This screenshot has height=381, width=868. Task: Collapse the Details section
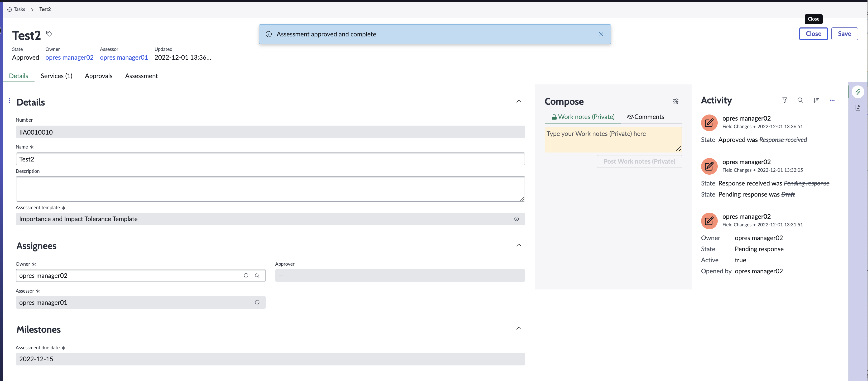pos(519,102)
